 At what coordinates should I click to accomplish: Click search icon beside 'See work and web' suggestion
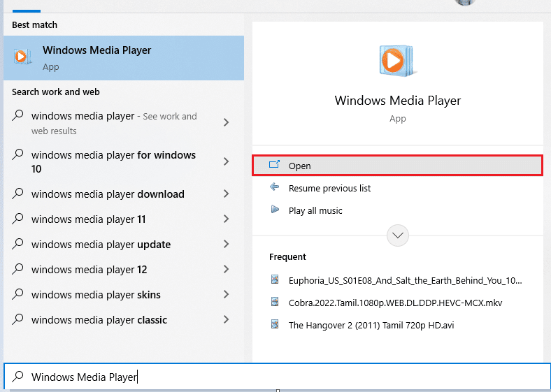click(x=17, y=115)
